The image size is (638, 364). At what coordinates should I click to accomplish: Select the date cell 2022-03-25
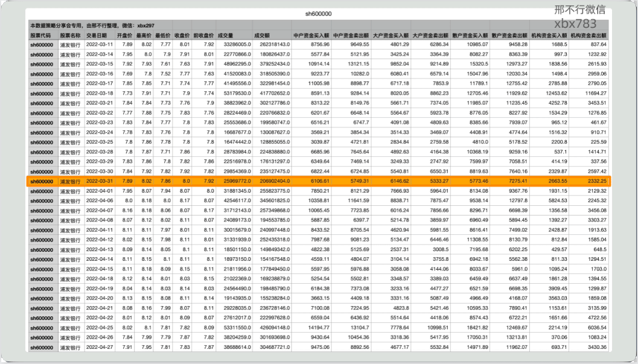click(100, 142)
